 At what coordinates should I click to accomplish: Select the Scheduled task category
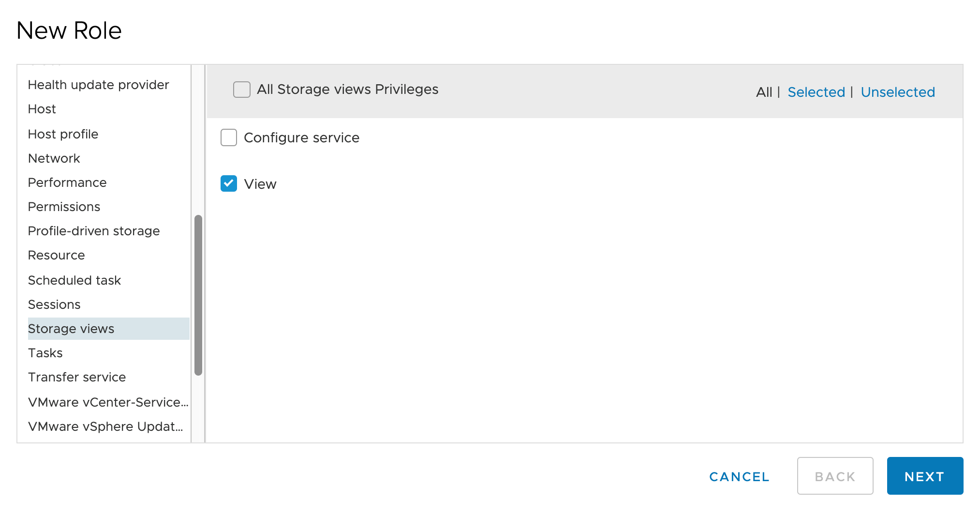click(74, 280)
